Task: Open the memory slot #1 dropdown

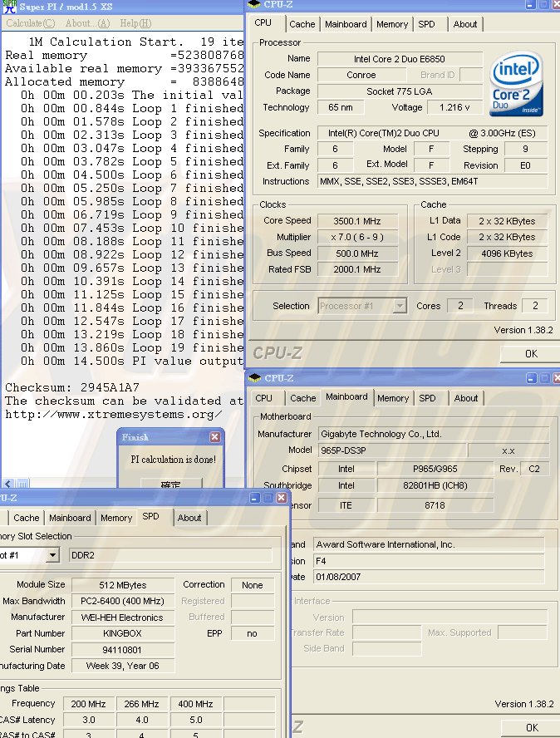Action: coord(52,555)
